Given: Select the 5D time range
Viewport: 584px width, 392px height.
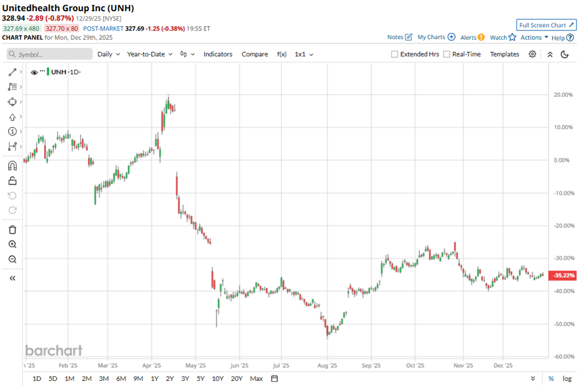Looking at the screenshot, I should click(53, 378).
